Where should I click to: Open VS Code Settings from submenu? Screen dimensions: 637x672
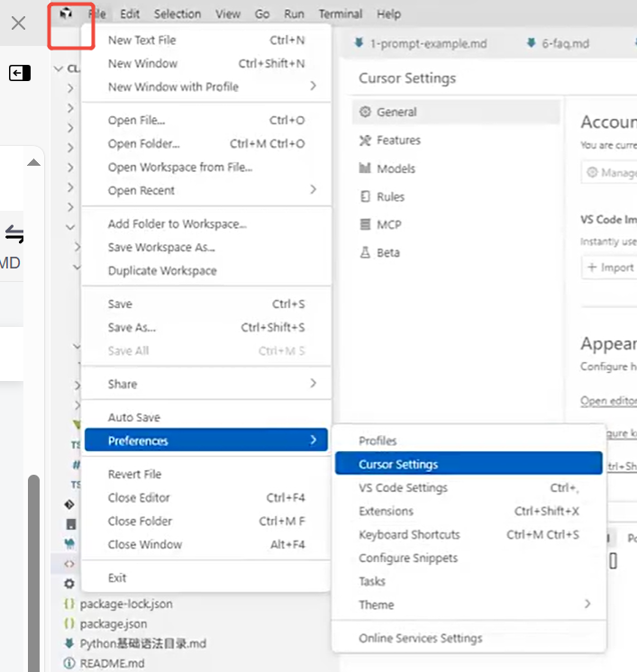(x=469, y=487)
